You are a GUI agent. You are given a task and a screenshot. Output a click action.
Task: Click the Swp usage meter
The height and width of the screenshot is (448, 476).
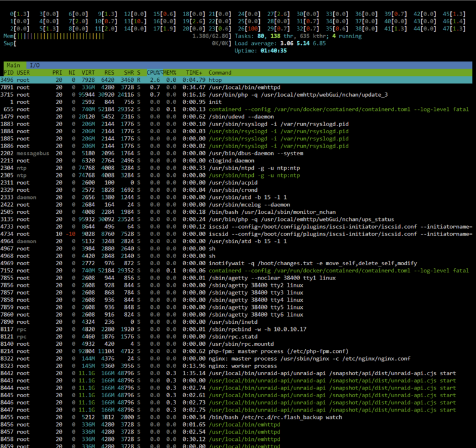tap(117, 44)
